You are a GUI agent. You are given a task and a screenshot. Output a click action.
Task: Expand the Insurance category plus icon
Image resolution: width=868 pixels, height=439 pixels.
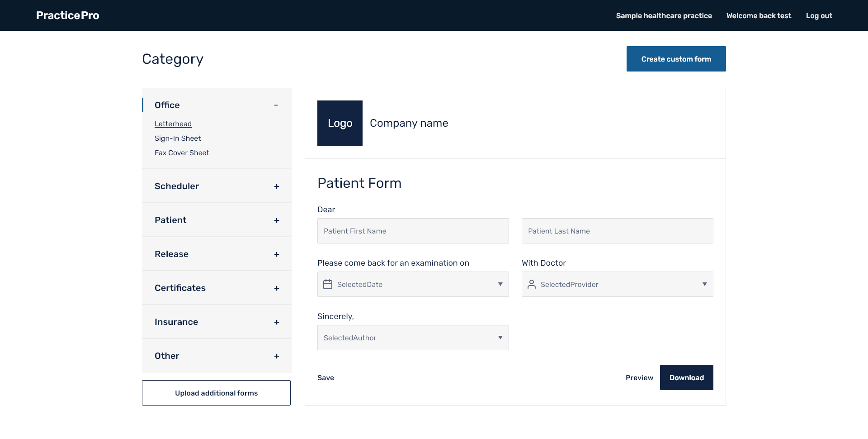pos(277,322)
